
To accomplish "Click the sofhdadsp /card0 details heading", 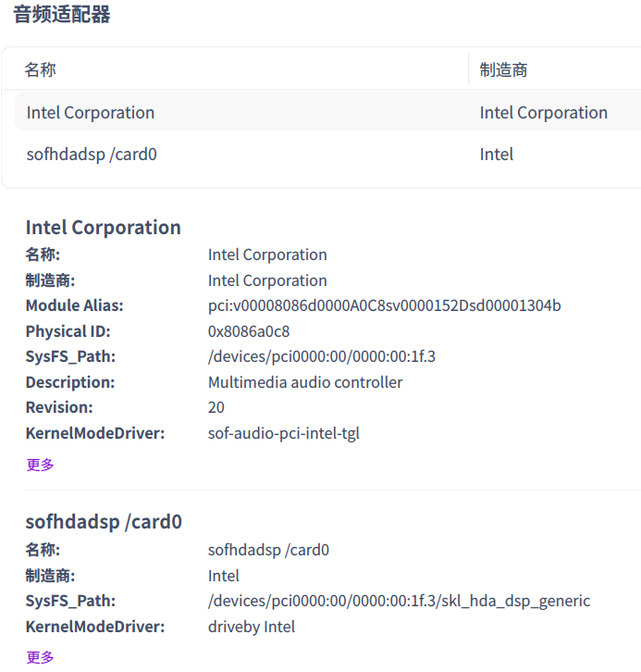I will [104, 522].
